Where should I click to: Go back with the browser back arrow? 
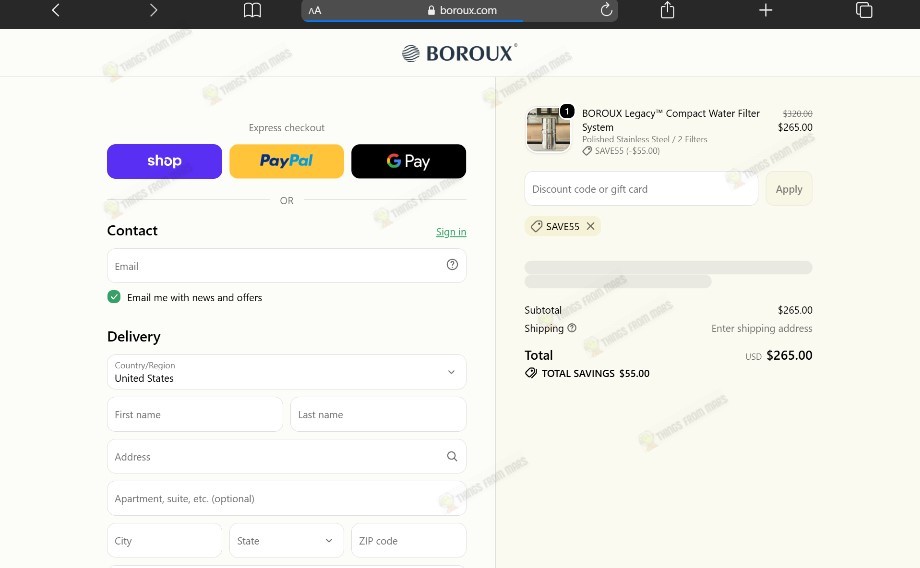pos(56,10)
